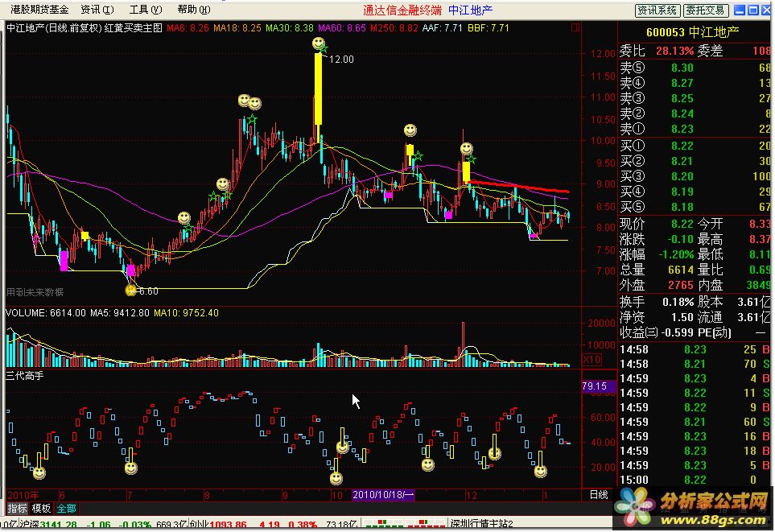775x532 pixels.
Task: Click the 委比 28.13% value
Action: 674,51
